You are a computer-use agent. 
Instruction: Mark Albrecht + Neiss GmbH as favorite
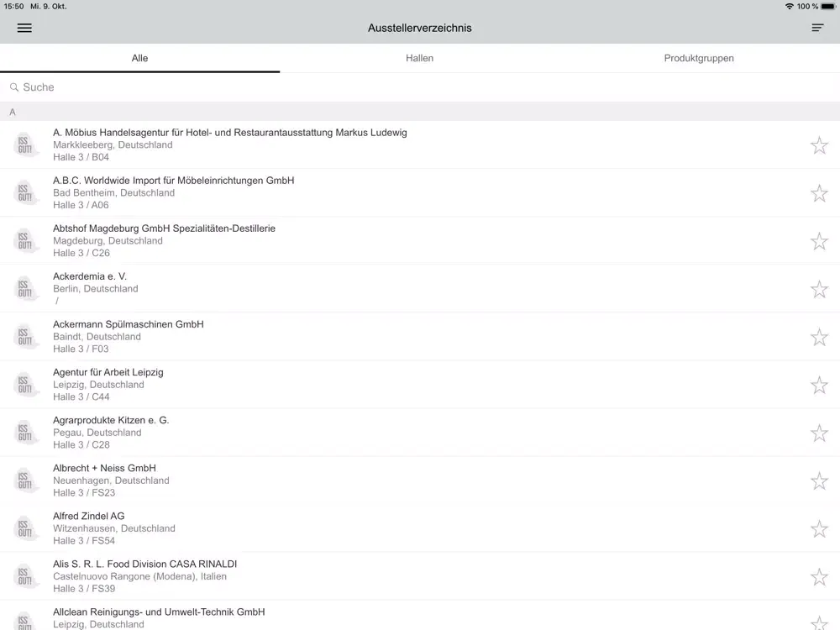819,480
